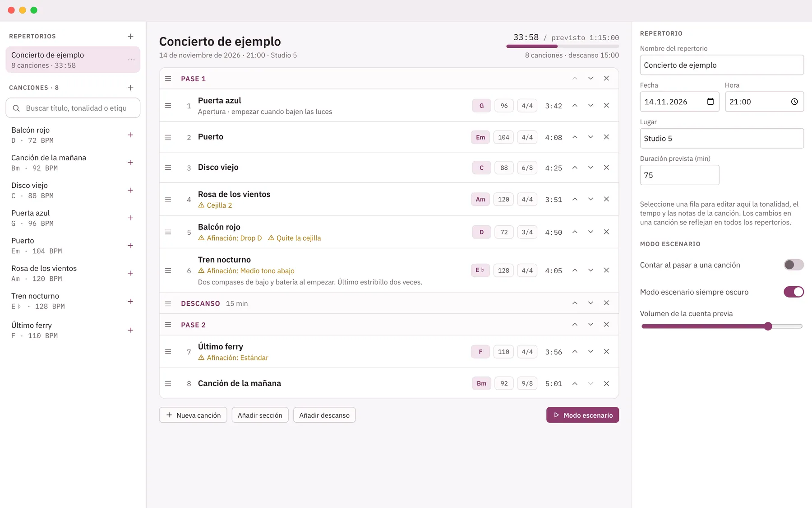Enable Contar al pasar a una canción
Image resolution: width=812 pixels, height=508 pixels.
[x=794, y=265]
